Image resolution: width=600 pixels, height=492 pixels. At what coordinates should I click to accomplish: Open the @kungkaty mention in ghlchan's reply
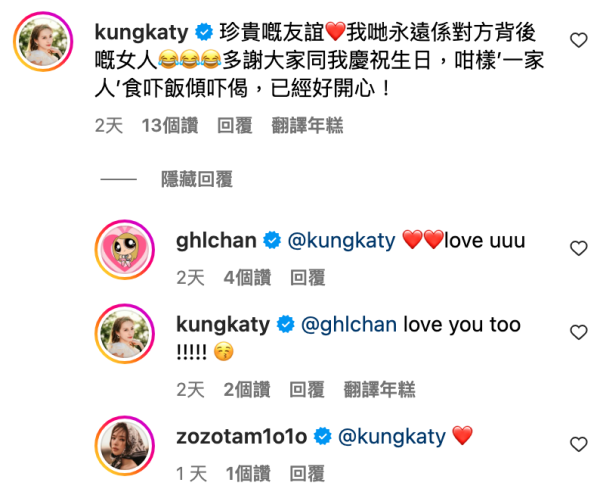(x=341, y=241)
